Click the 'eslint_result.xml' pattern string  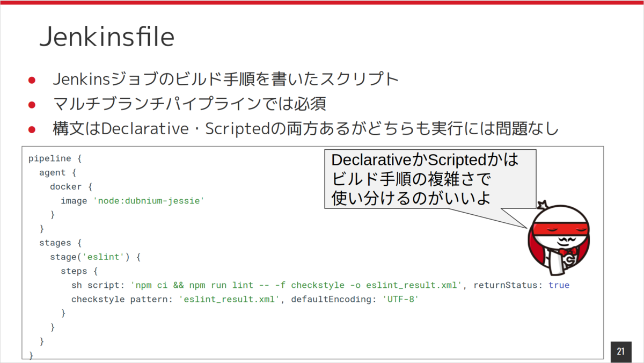230,299
